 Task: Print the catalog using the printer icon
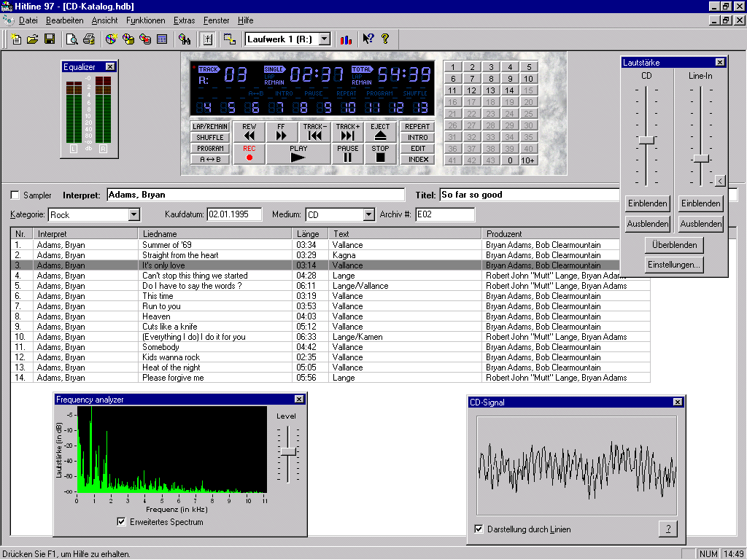point(89,39)
